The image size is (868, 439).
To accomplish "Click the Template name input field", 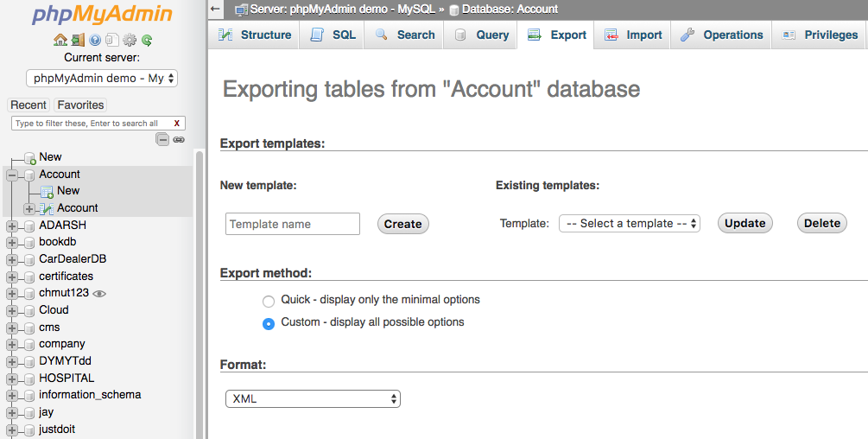I will (292, 224).
